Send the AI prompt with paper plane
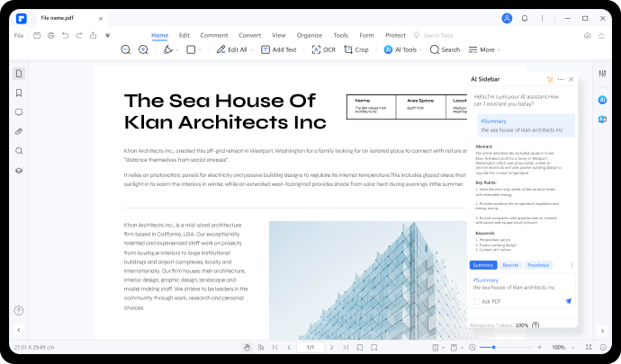Image resolution: width=621 pixels, height=364 pixels. pyautogui.click(x=569, y=301)
